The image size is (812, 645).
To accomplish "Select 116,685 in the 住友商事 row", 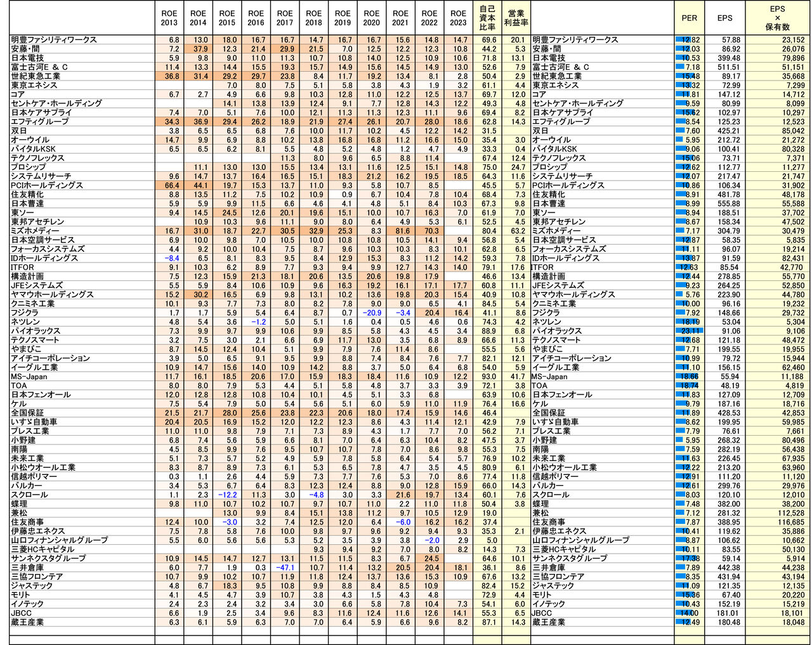I will point(790,522).
